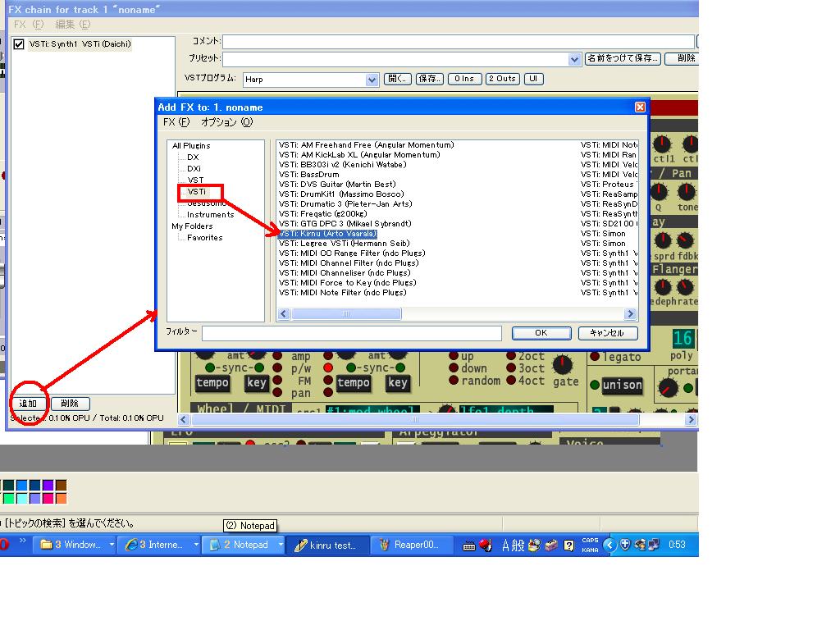
Task: Pick the purple swatch in Paint palette
Action: click(x=48, y=486)
